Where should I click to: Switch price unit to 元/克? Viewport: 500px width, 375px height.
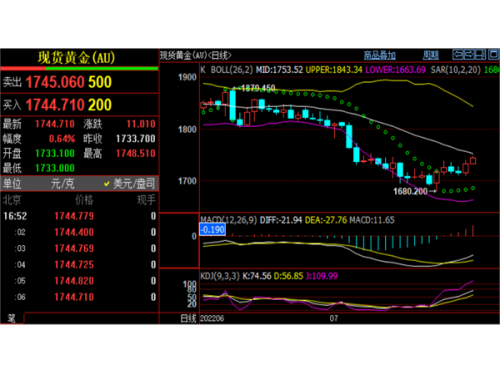[63, 183]
